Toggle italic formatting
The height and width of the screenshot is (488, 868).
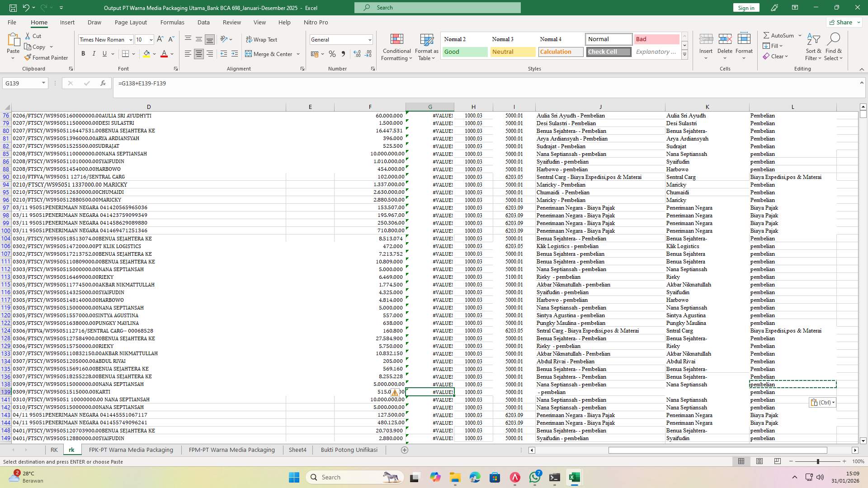94,53
